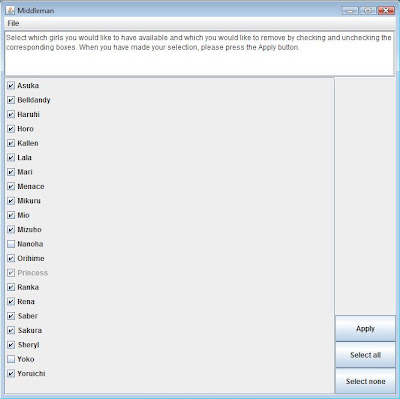Uncheck the Mikuru checkbox
This screenshot has height=399, width=400.
pyautogui.click(x=11, y=201)
